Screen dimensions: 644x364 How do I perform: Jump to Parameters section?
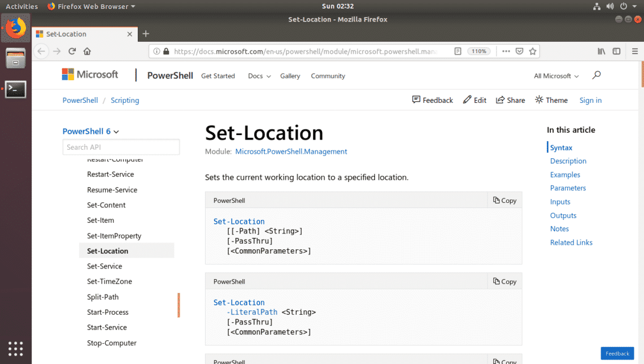pyautogui.click(x=568, y=188)
